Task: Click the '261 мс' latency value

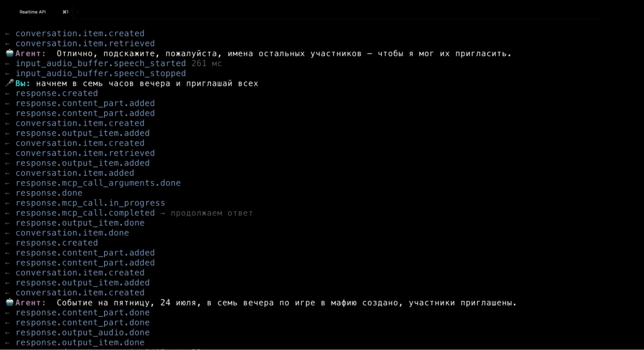Action: click(x=207, y=64)
